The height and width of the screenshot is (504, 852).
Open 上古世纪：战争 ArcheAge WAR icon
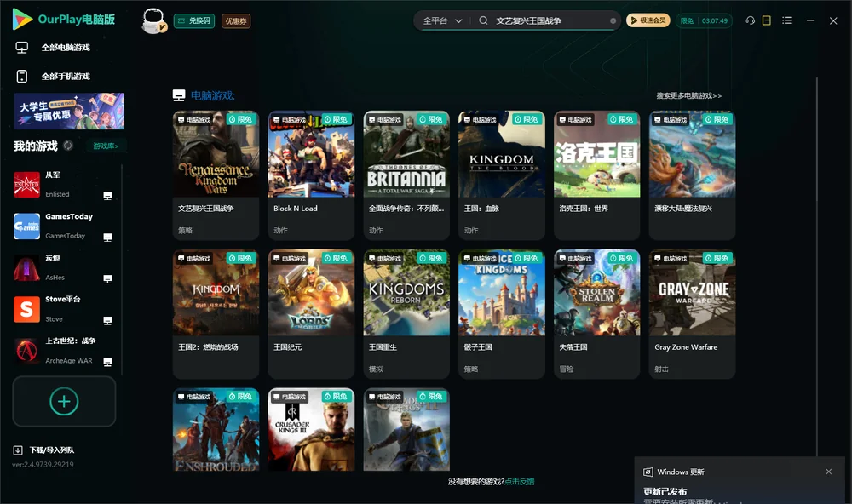pos(26,352)
